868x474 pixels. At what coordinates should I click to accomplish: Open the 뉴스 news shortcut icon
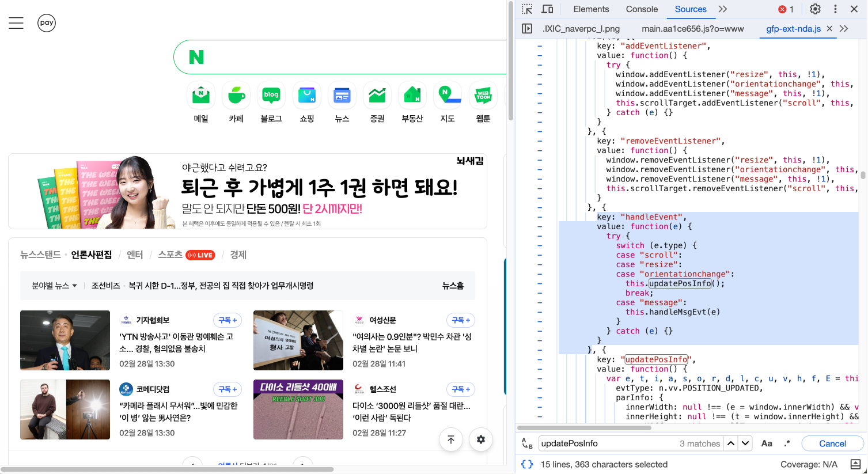[342, 95]
